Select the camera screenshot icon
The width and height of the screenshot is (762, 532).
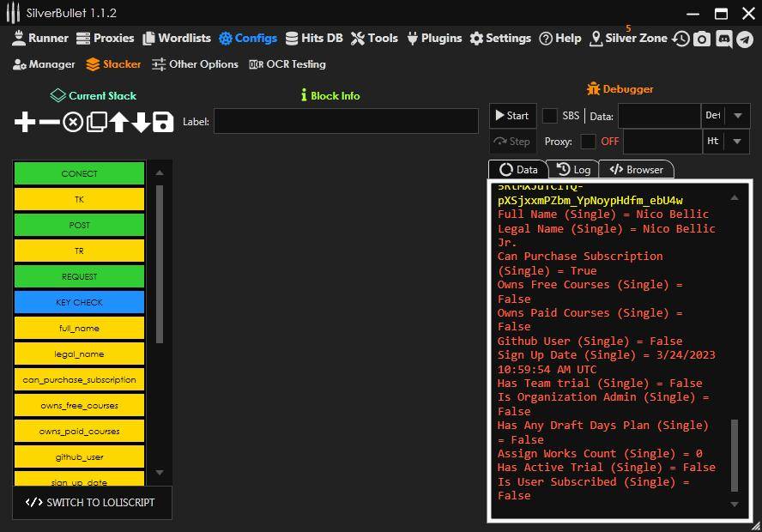click(x=704, y=38)
